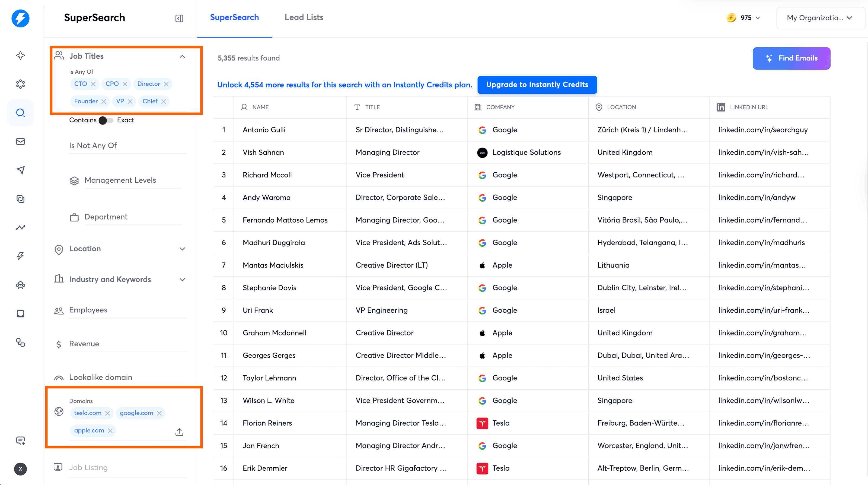Screen dimensions: 868x485
Task: Click Apple company in Mantas Maciulskis row
Action: pyautogui.click(x=528, y=265)
